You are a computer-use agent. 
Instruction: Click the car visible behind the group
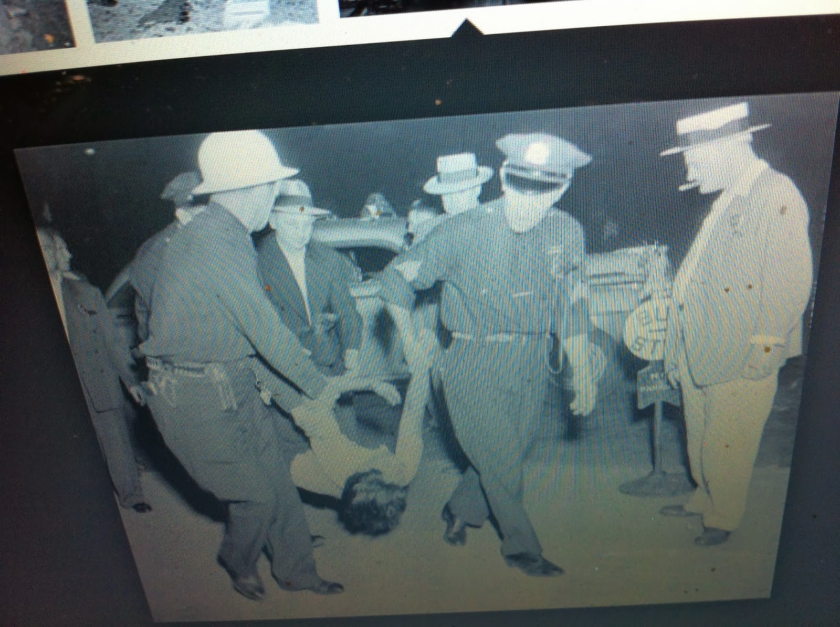367,226
